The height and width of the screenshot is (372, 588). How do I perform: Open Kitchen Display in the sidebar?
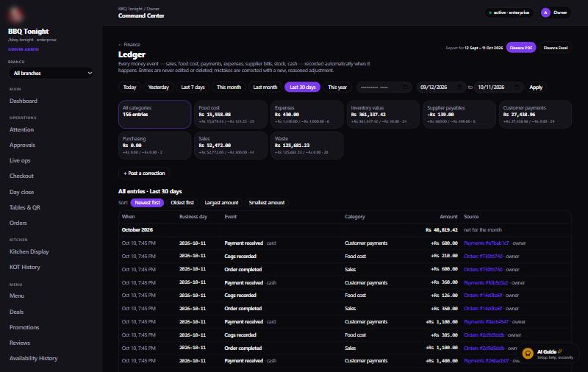pyautogui.click(x=29, y=251)
